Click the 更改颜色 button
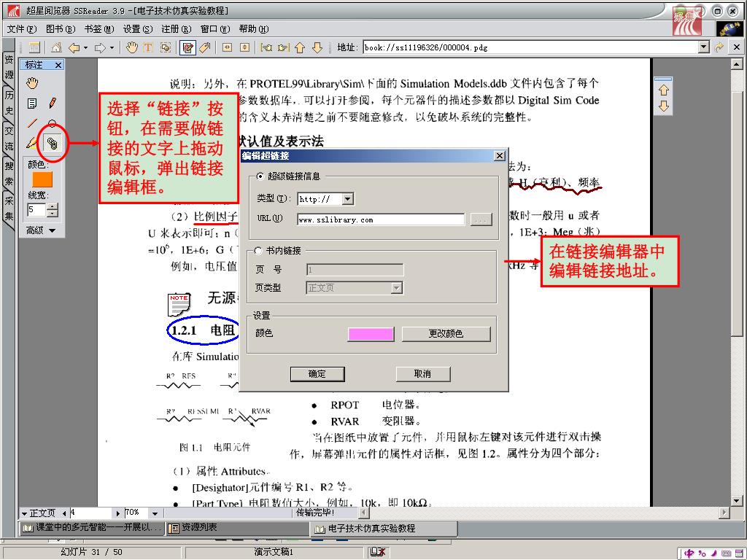The width and height of the screenshot is (747, 560). pyautogui.click(x=446, y=334)
